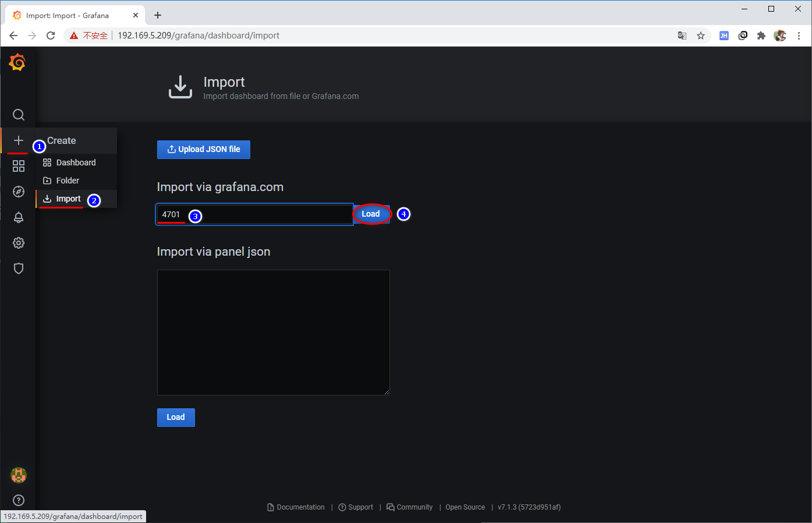Open the Support footer link

pyautogui.click(x=356, y=507)
